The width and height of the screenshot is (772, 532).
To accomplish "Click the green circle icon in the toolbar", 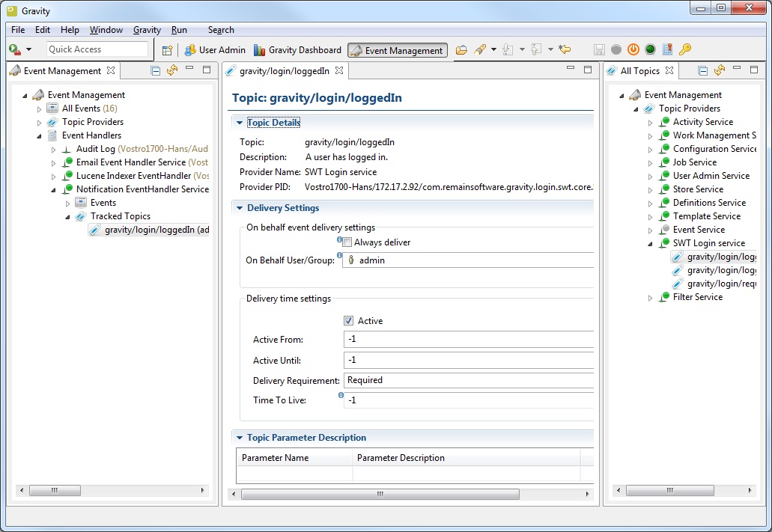I will click(x=650, y=49).
